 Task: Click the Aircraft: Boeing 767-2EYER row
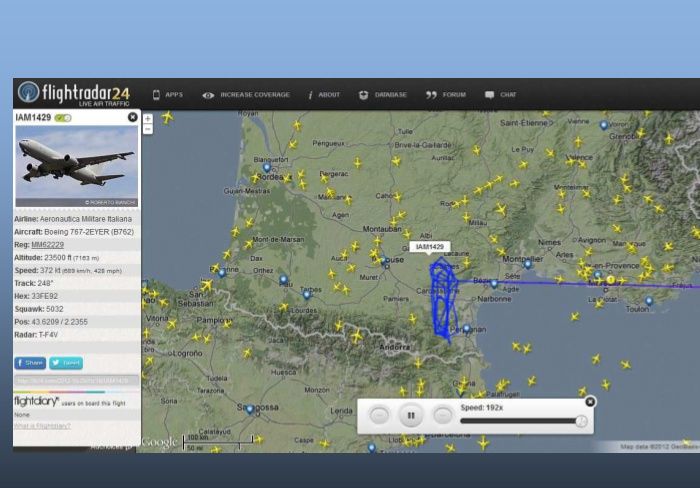point(77,232)
